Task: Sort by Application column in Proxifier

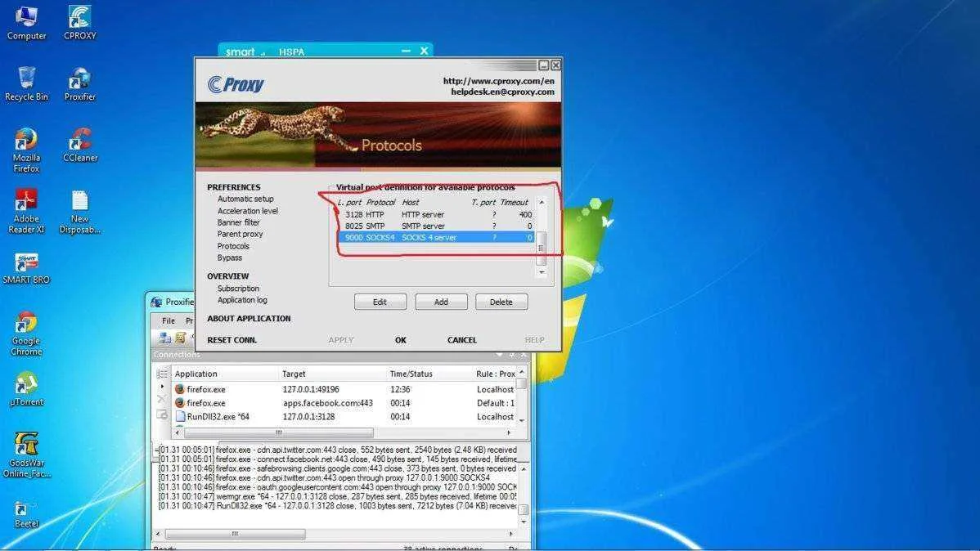Action: pyautogui.click(x=196, y=374)
